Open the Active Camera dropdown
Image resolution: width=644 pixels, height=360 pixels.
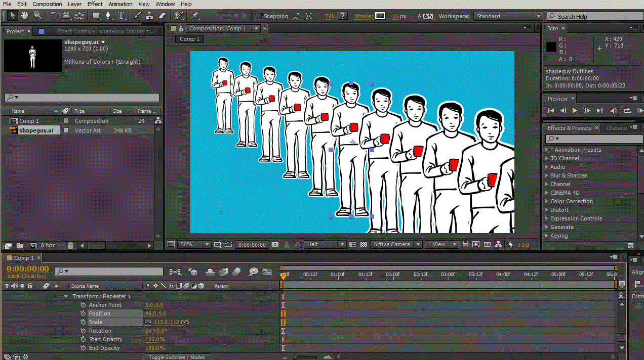397,244
